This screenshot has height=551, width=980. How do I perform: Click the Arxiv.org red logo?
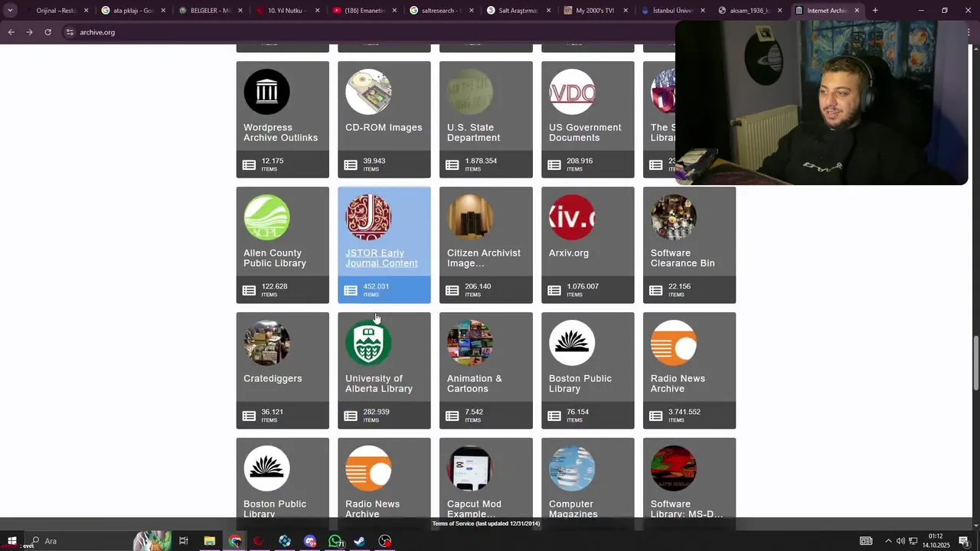[572, 217]
